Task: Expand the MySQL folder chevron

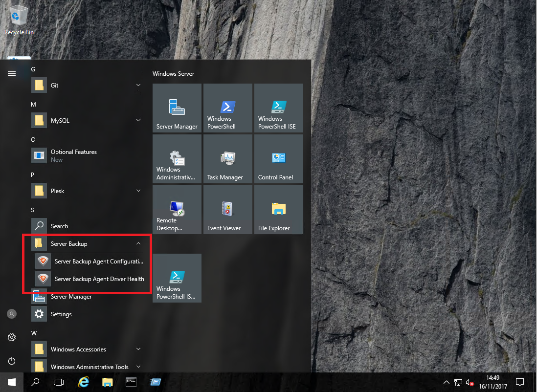Action: pos(138,120)
